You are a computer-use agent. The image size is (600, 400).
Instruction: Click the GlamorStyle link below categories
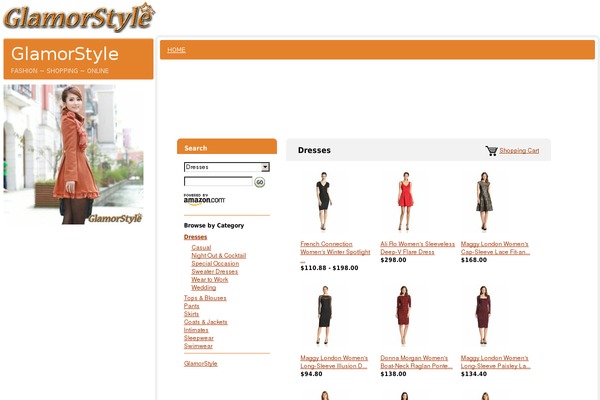click(201, 364)
